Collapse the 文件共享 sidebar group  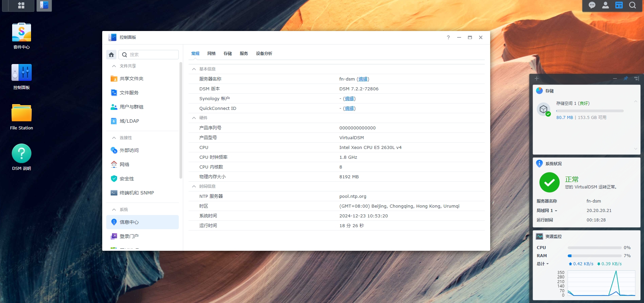(114, 66)
